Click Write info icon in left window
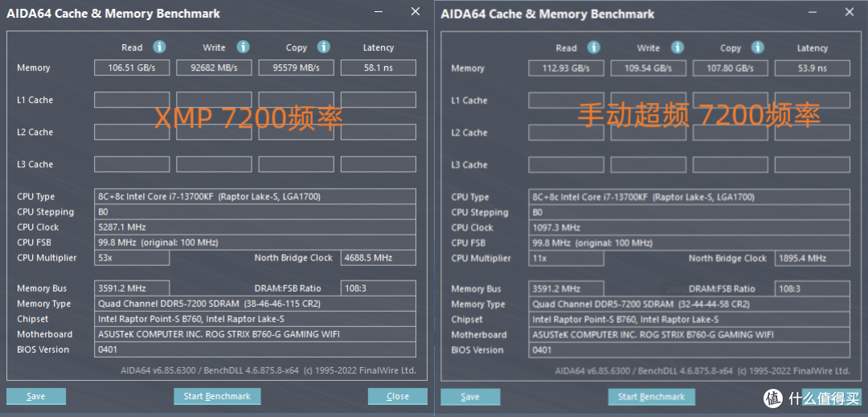Screen dimensions: 868x417 point(243,47)
